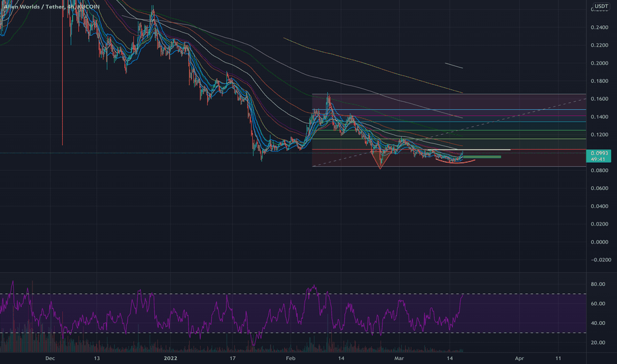Click the USDT currency label on price axis
This screenshot has height=364, width=617.
pyautogui.click(x=601, y=6)
